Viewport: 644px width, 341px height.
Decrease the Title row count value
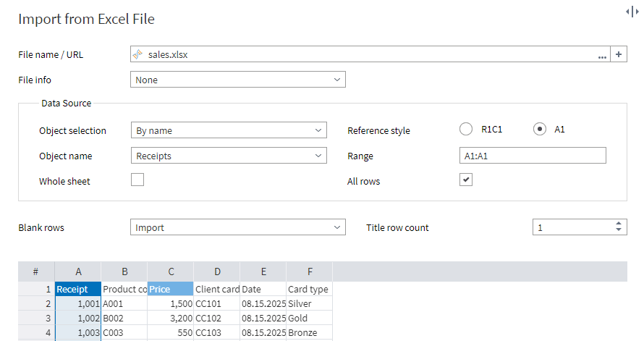click(x=619, y=231)
